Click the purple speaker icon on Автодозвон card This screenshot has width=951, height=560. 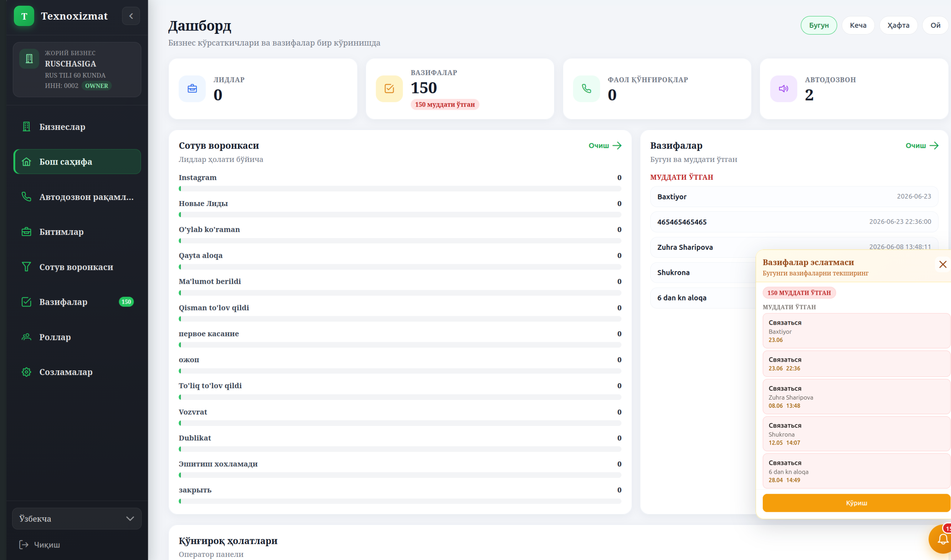coord(783,89)
